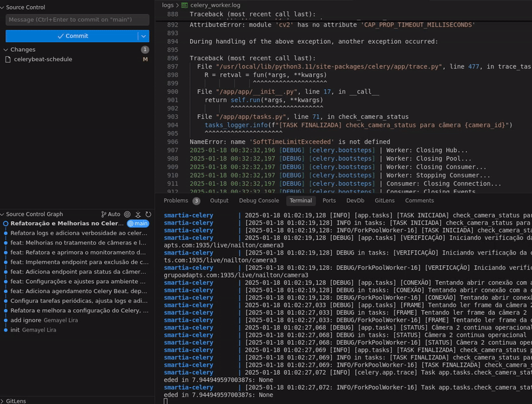Switch to the Output panel tab
This screenshot has width=532, height=404.
(219, 201)
